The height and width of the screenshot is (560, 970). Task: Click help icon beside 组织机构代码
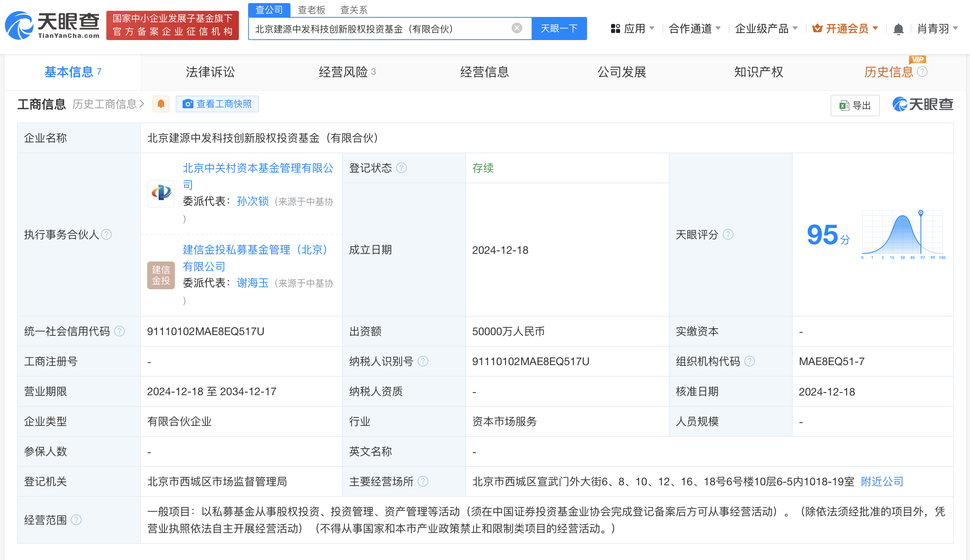[749, 361]
